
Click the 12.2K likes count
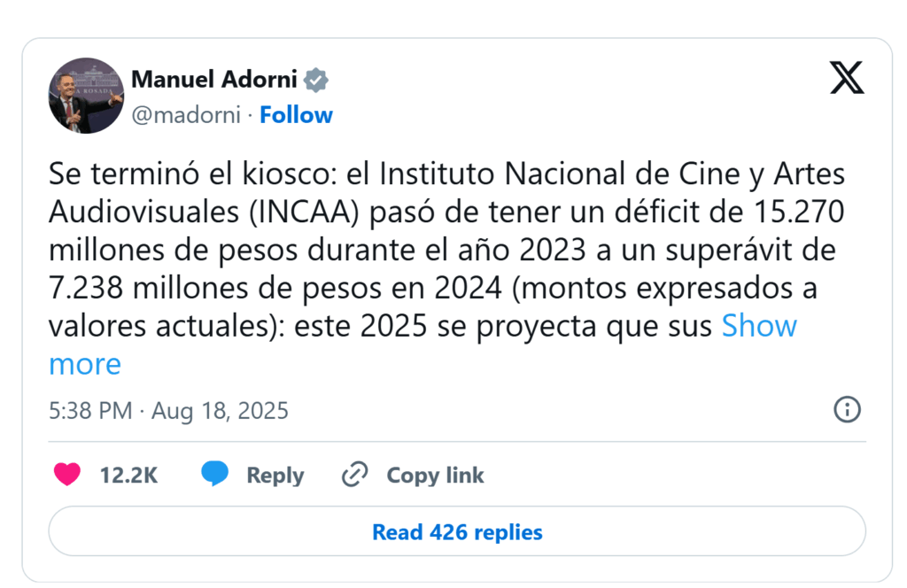pos(128,476)
